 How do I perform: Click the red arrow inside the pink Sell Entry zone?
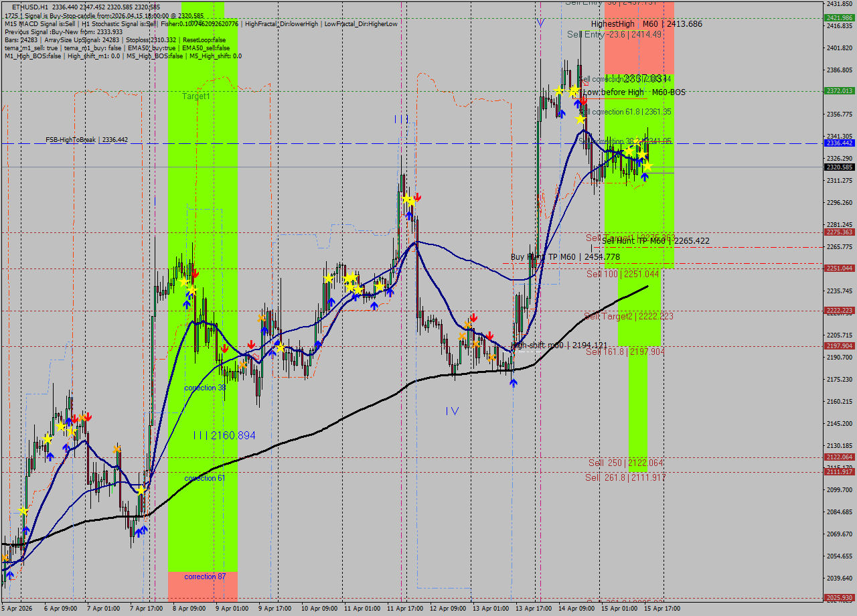(583, 100)
